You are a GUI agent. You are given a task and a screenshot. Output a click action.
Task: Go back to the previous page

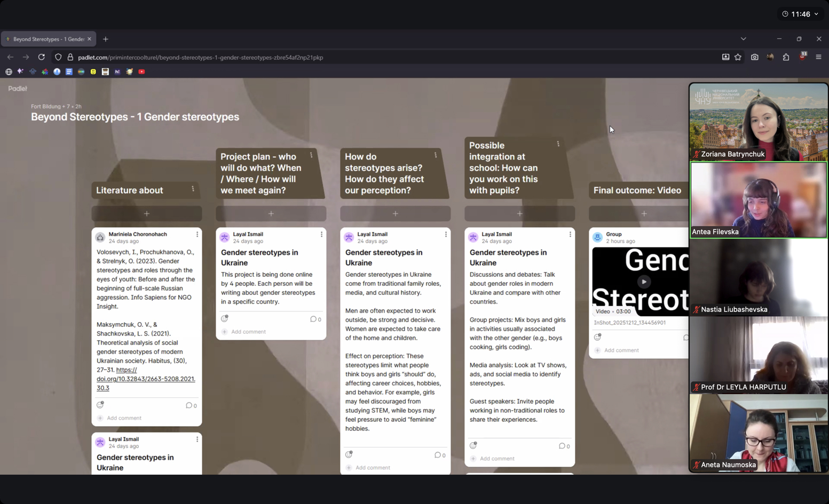click(x=10, y=57)
